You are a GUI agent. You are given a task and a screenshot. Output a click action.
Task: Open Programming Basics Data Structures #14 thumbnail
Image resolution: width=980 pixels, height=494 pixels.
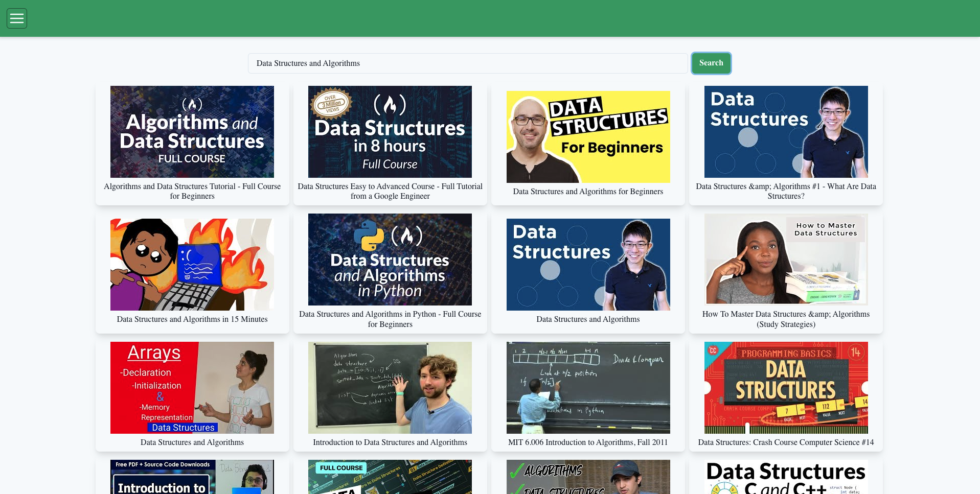pyautogui.click(x=786, y=388)
